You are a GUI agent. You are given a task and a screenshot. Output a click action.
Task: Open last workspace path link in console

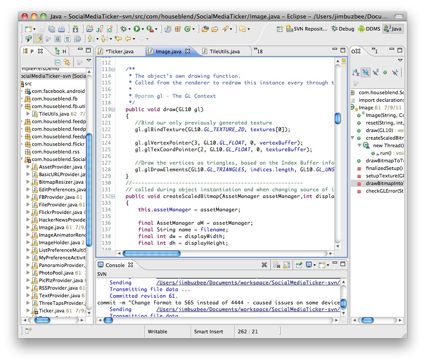coord(248,309)
